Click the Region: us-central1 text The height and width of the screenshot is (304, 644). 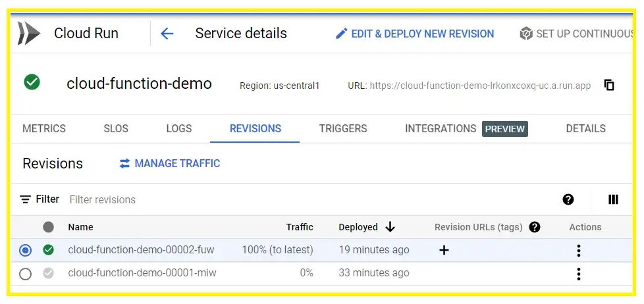click(x=279, y=86)
